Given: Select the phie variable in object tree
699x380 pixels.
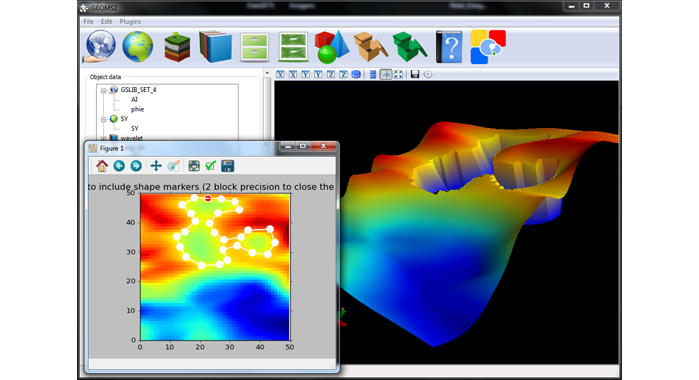Looking at the screenshot, I should point(137,109).
